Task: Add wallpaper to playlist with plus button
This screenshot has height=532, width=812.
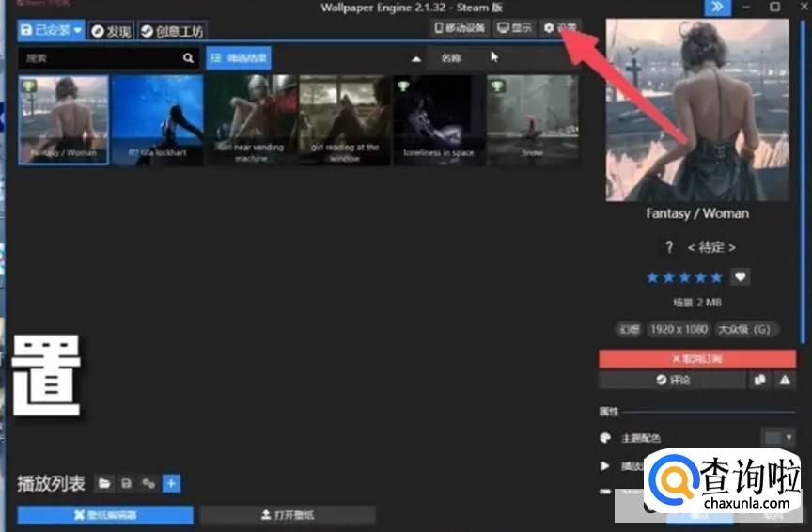Action: [x=171, y=484]
